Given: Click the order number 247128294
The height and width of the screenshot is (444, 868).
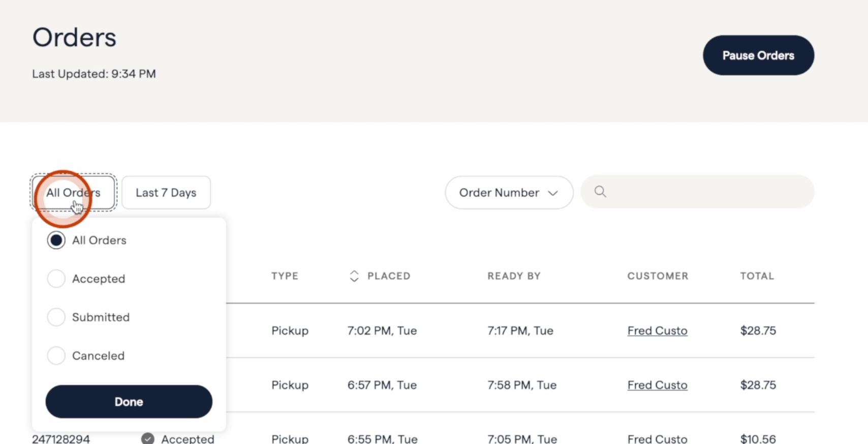Looking at the screenshot, I should pyautogui.click(x=61, y=438).
